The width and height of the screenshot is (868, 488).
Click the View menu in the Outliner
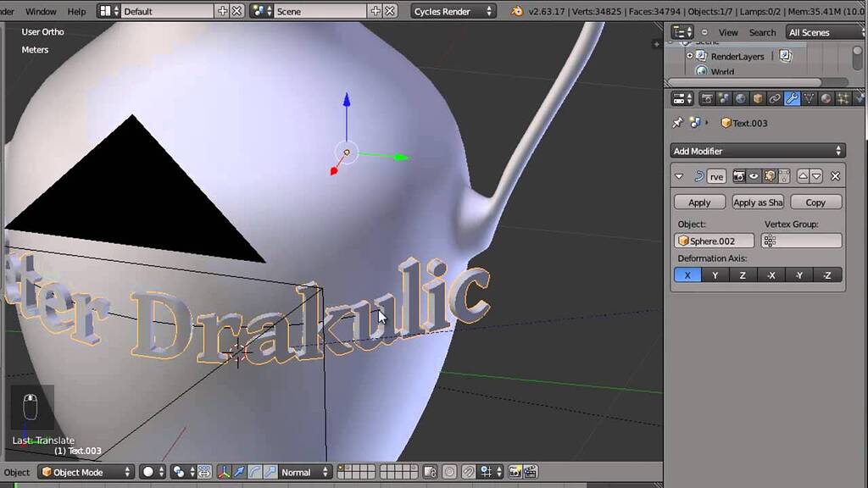[x=727, y=31]
